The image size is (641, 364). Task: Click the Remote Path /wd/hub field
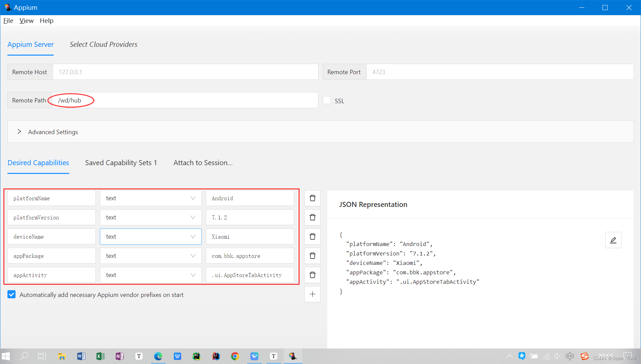pyautogui.click(x=185, y=100)
